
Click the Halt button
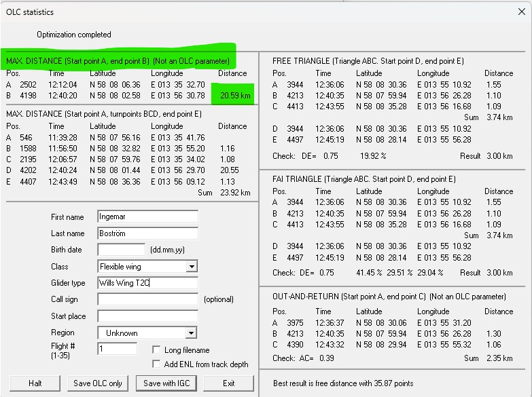tap(35, 383)
